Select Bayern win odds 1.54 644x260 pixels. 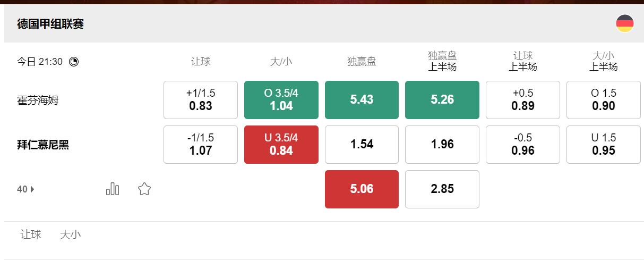pyautogui.click(x=362, y=145)
